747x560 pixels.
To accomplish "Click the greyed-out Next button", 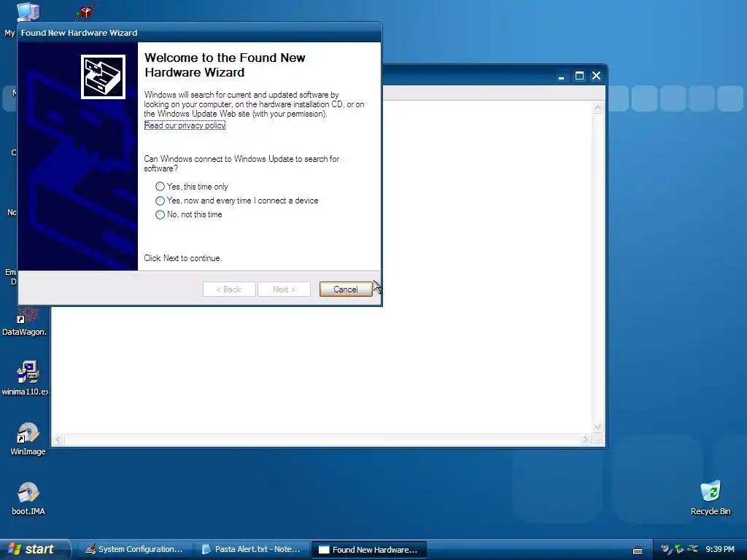I will (x=284, y=289).
